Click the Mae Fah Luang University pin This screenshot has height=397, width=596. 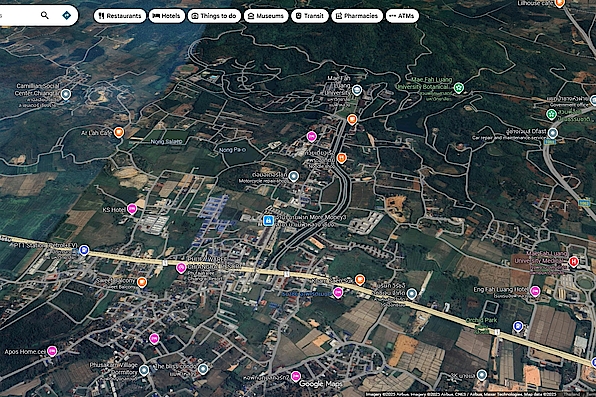click(x=356, y=90)
